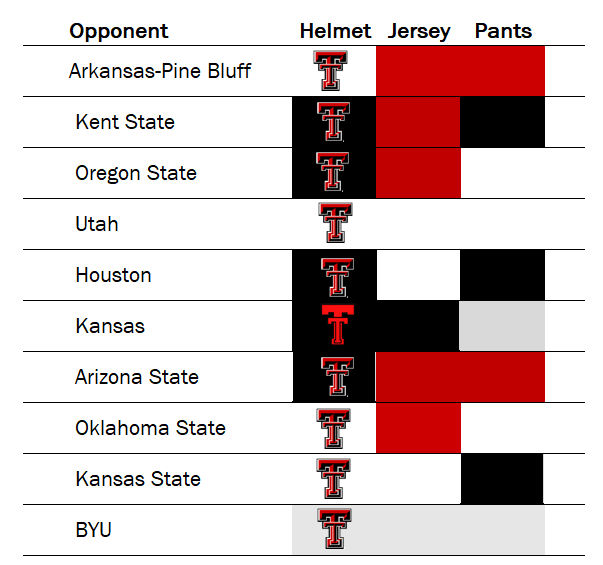Click the Pants column header
This screenshot has width=603, height=565.
pyautogui.click(x=503, y=31)
